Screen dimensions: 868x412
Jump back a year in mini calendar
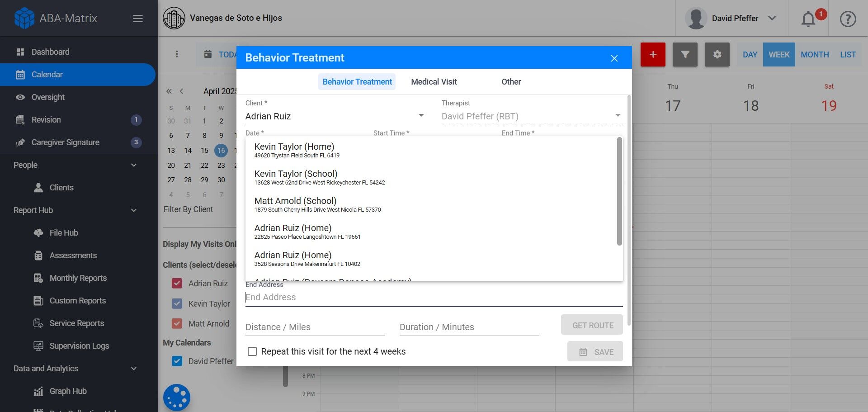point(169,91)
